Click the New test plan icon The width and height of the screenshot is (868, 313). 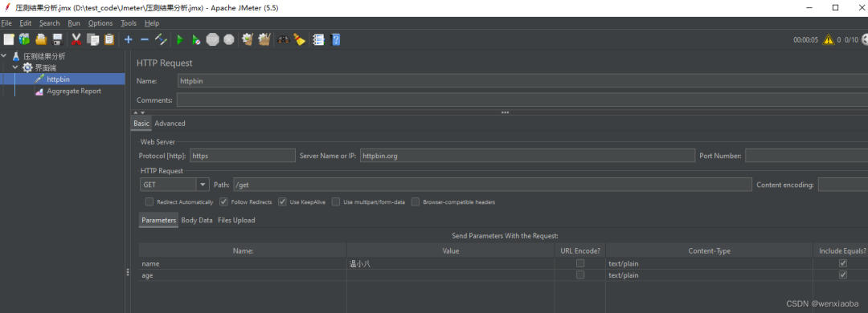click(x=9, y=39)
